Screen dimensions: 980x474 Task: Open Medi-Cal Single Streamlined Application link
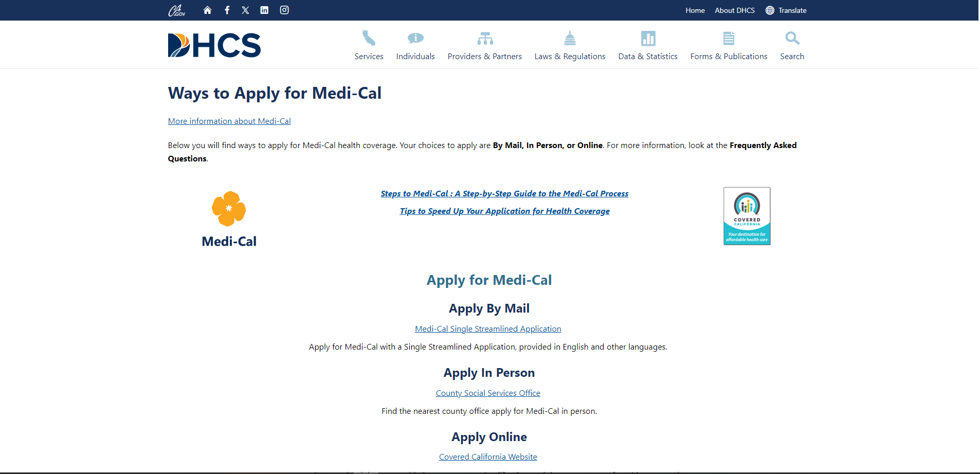coord(488,329)
